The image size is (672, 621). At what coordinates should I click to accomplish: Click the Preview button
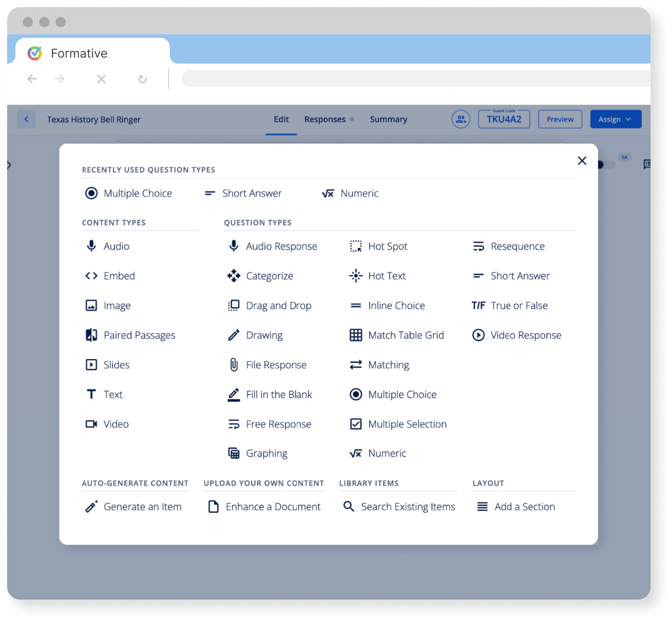[560, 119]
